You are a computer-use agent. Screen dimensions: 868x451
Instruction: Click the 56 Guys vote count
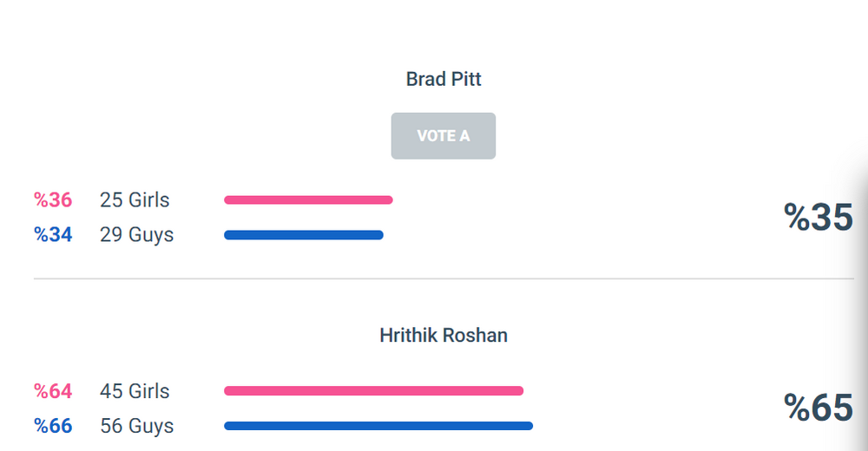pyautogui.click(x=136, y=426)
